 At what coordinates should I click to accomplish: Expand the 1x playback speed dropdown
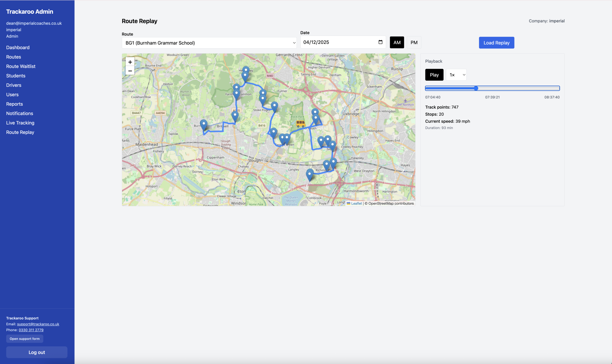[x=456, y=75]
